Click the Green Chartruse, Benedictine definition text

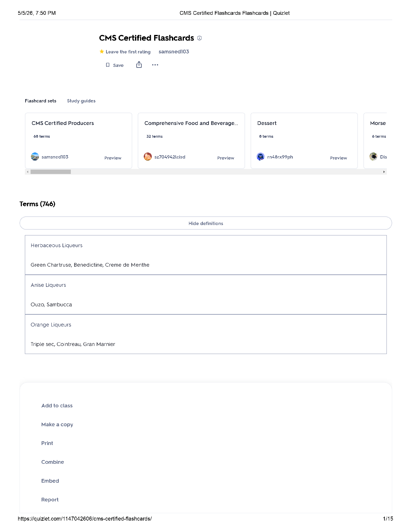pos(90,265)
